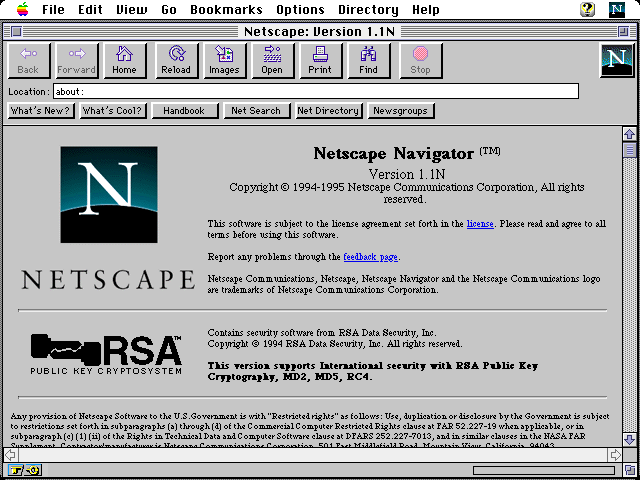Click the scroll right arrow
Viewport: 640px width, 480px height.
coord(614,454)
